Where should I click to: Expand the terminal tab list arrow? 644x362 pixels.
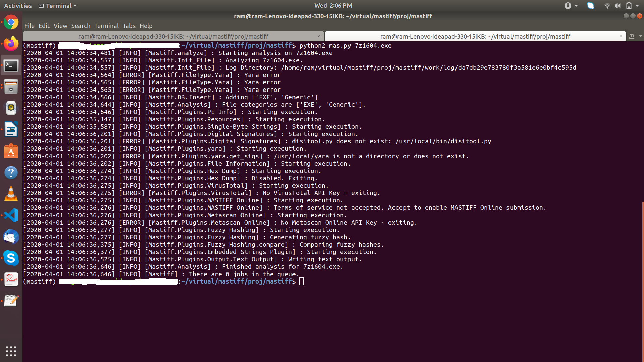640,36
